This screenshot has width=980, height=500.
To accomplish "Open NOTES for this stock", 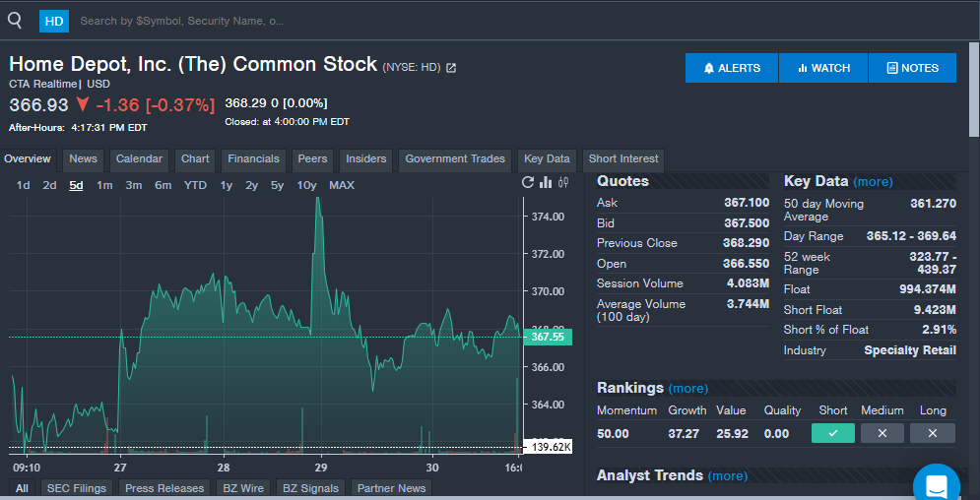I will 912,68.
